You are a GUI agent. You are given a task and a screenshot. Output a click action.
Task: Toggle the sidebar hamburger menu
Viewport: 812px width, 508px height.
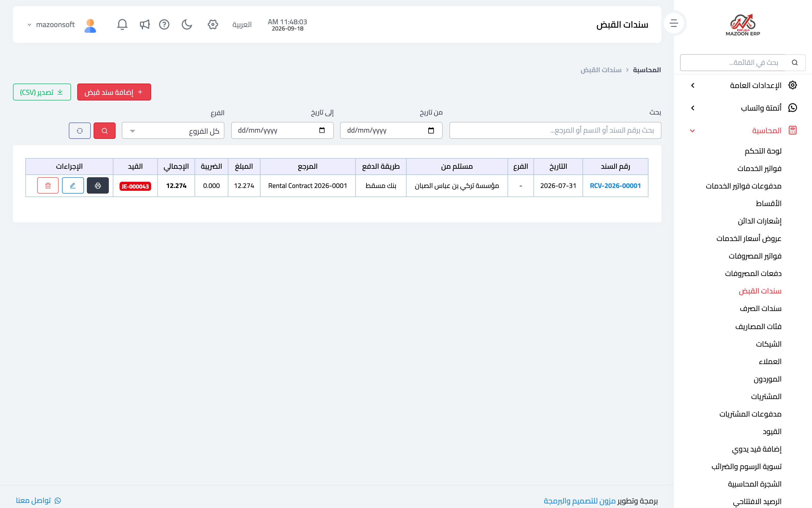point(674,23)
